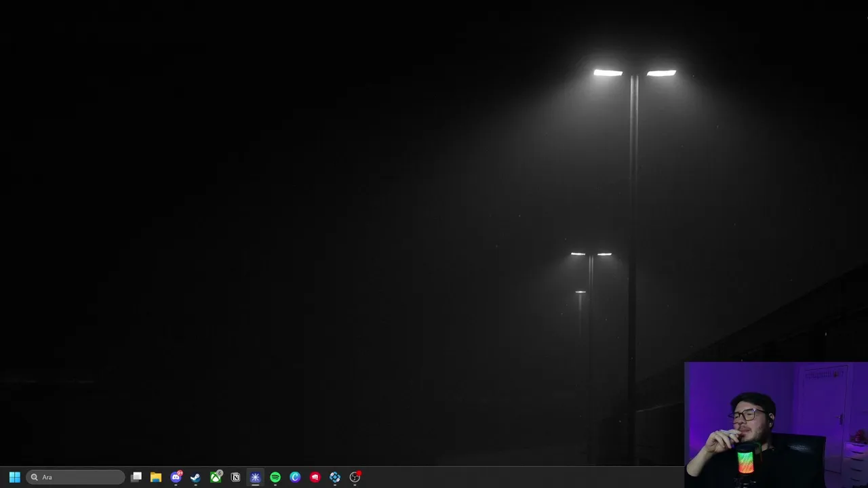Select the active purple asterisk app icon
Screen dimensions: 868x488
pos(255,477)
